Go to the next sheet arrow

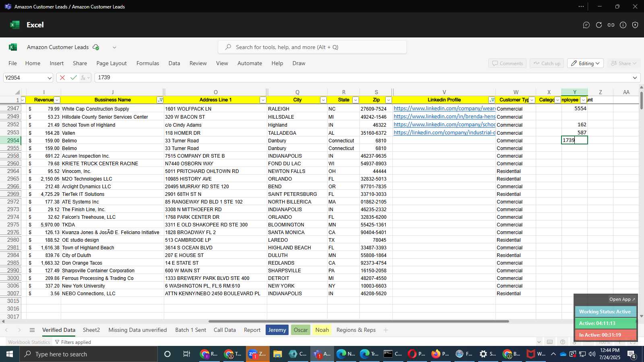(x=19, y=330)
